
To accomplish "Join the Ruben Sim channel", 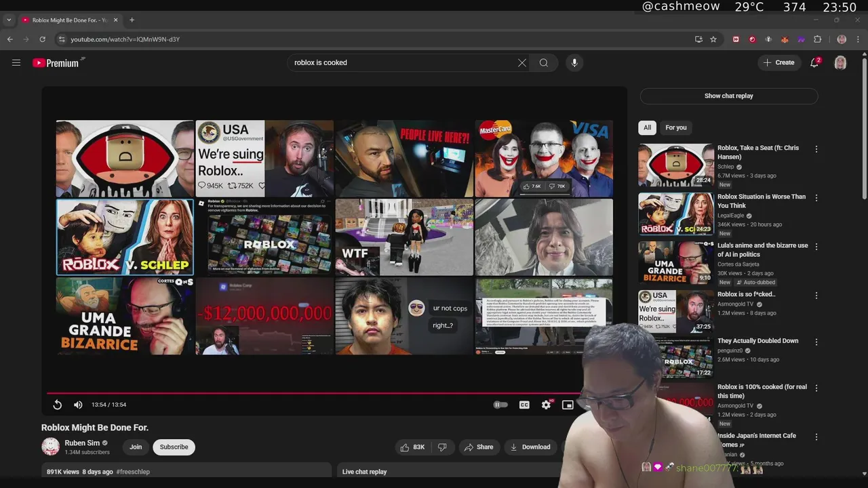I will pos(136,447).
